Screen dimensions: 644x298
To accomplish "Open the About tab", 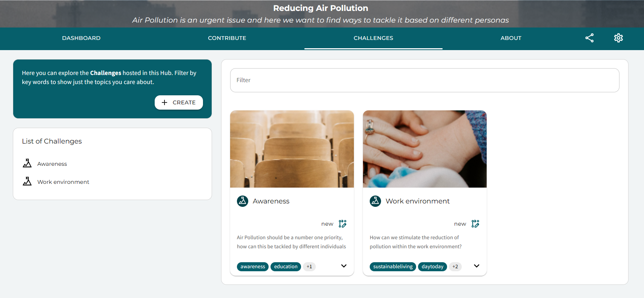I will tap(511, 38).
